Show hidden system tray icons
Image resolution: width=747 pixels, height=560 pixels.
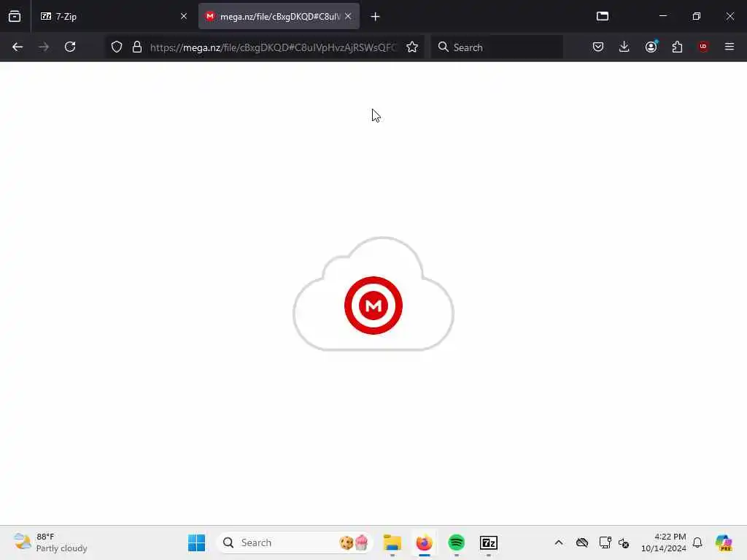559,542
